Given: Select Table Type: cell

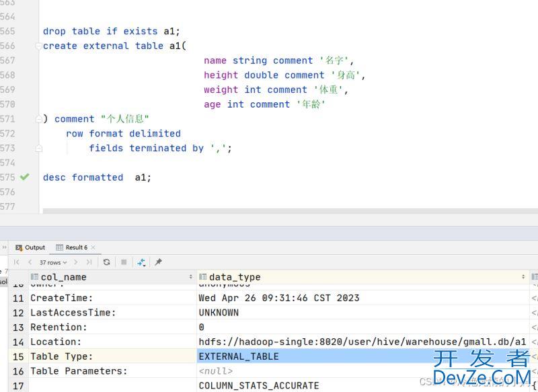Looking at the screenshot, I should click(x=112, y=356).
